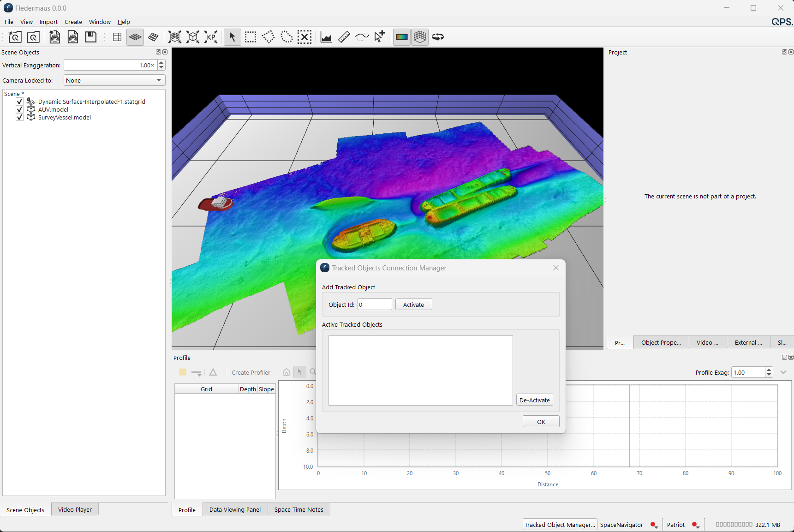Open the Camera Locked to dropdown
The width and height of the screenshot is (794, 532).
click(114, 80)
